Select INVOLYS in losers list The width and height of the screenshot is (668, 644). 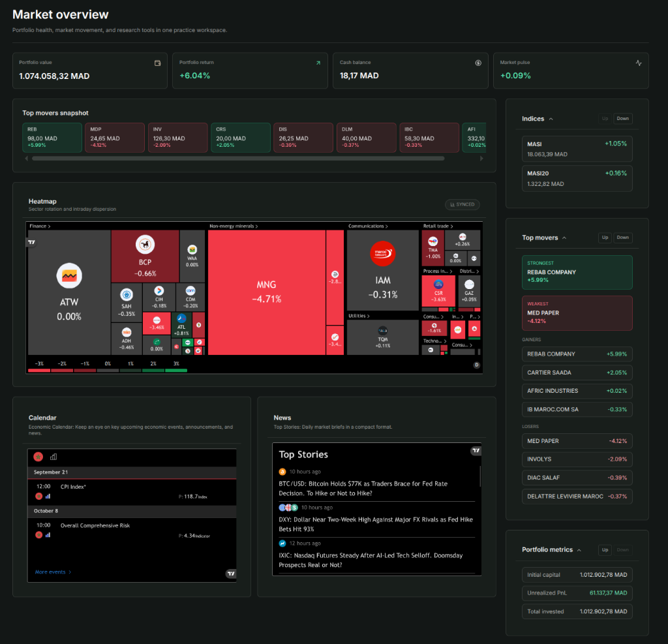tap(577, 459)
